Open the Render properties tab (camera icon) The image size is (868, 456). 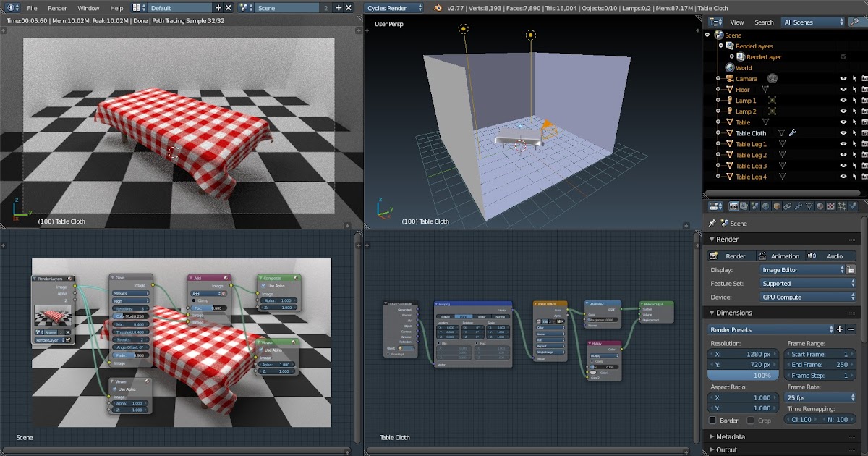(x=733, y=206)
